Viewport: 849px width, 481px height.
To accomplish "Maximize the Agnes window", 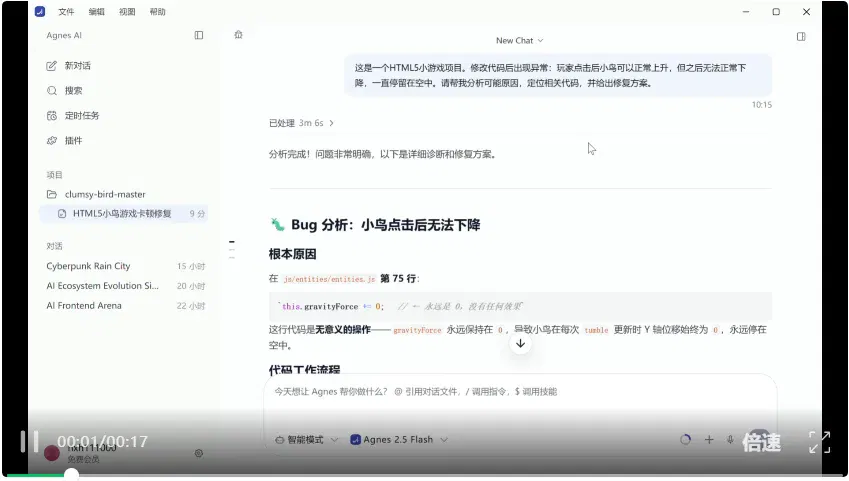I will pos(776,11).
